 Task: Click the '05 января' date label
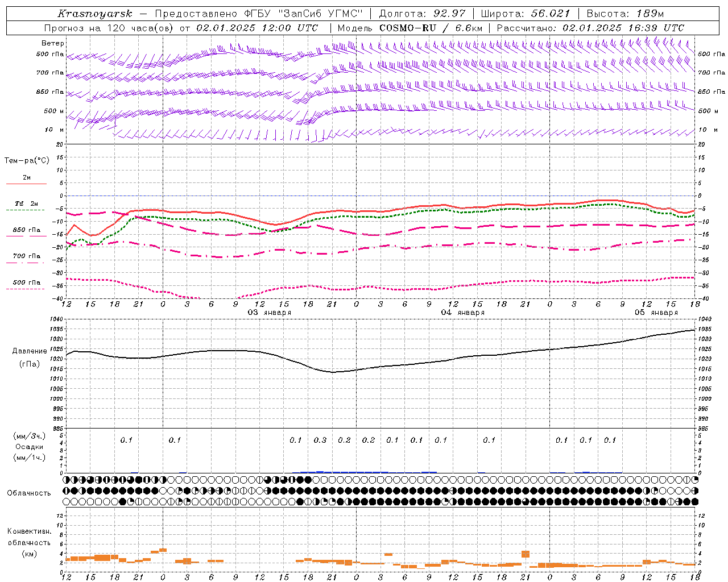pos(656,312)
